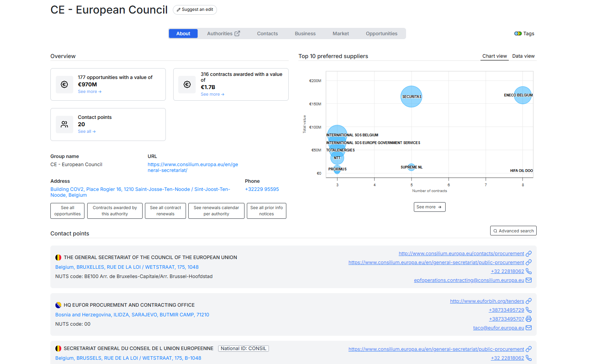
Task: Click See more under 177 opportunities
Action: (90, 92)
